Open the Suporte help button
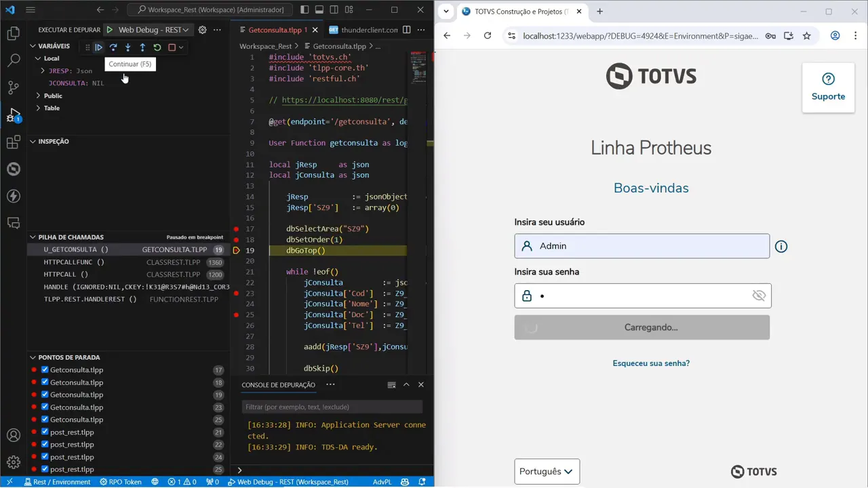The width and height of the screenshot is (868, 488). click(x=828, y=87)
